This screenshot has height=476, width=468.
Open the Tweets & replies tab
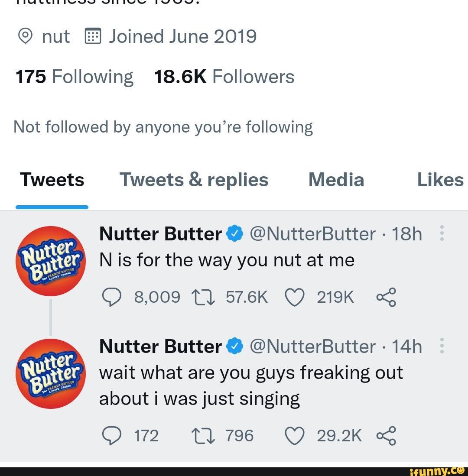pyautogui.click(x=194, y=179)
